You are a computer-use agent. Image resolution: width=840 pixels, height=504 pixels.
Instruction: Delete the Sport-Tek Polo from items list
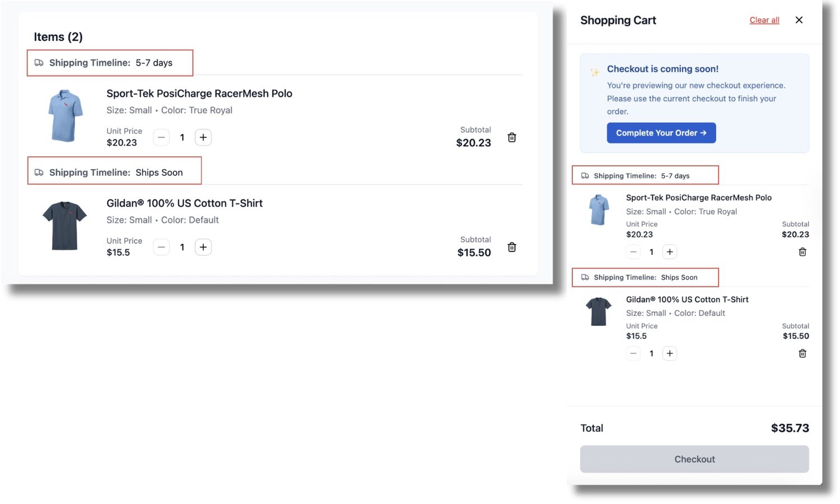pos(512,137)
